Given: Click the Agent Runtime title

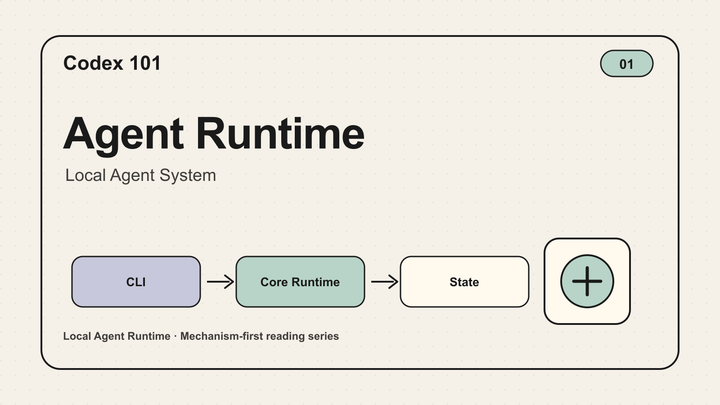Looking at the screenshot, I should (214, 134).
